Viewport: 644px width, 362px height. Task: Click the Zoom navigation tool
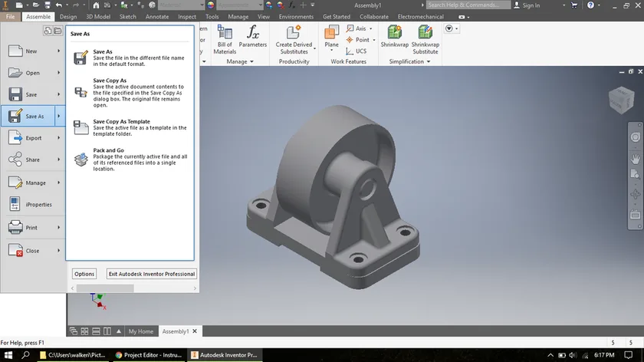pos(635,175)
